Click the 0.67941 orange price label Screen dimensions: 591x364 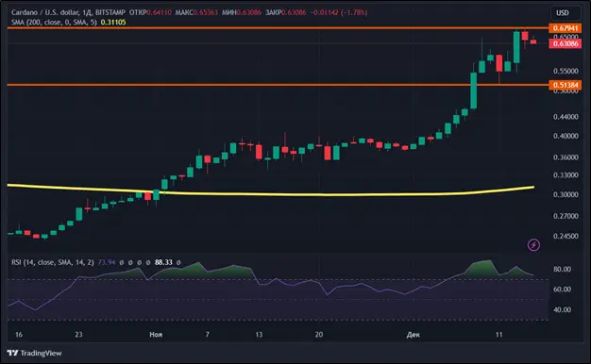[x=566, y=28]
